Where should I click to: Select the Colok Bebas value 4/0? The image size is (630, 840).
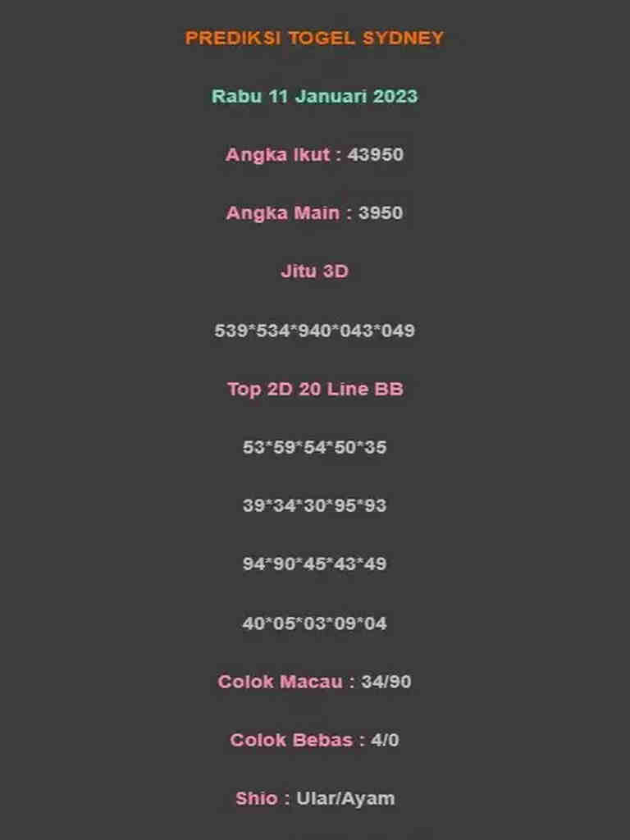pos(386,741)
